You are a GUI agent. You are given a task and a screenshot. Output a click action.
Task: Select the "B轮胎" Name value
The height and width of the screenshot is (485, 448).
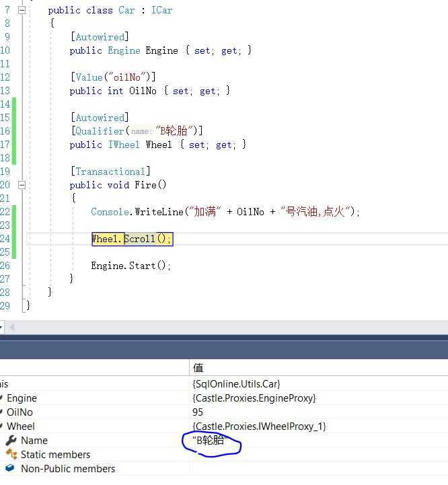pos(211,440)
